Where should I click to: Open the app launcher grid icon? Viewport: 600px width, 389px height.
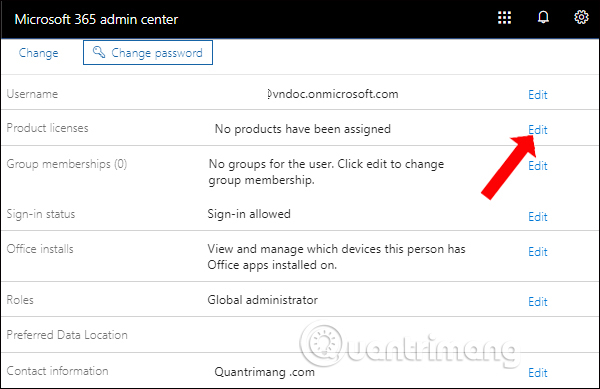click(504, 18)
